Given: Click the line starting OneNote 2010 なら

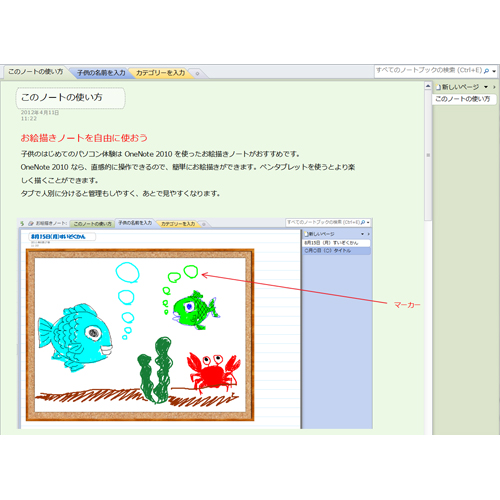Looking at the screenshot, I should [x=188, y=167].
